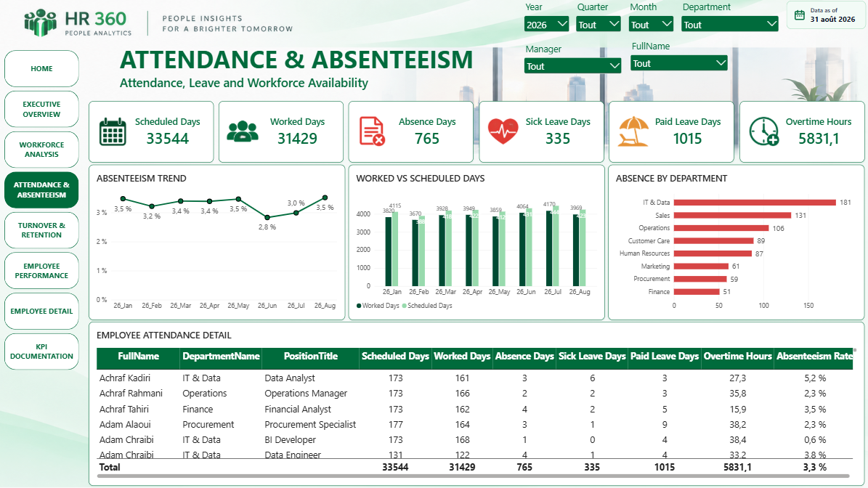
Task: Click the Total row label
Action: coord(109,467)
